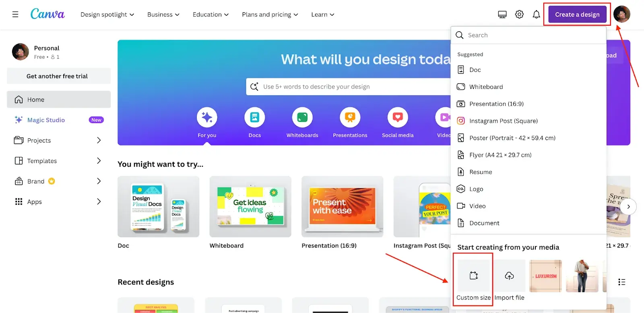644x313 pixels.
Task: Click the Brand crown badge
Action: (x=52, y=181)
